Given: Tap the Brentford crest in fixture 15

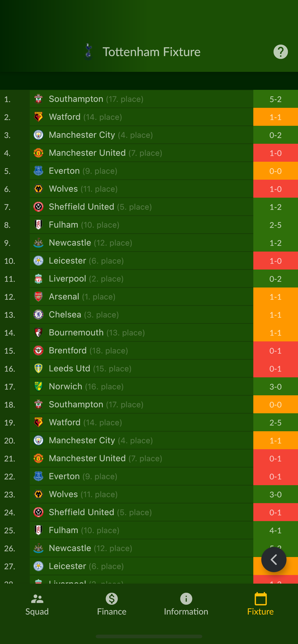Looking at the screenshot, I should click(x=38, y=351).
